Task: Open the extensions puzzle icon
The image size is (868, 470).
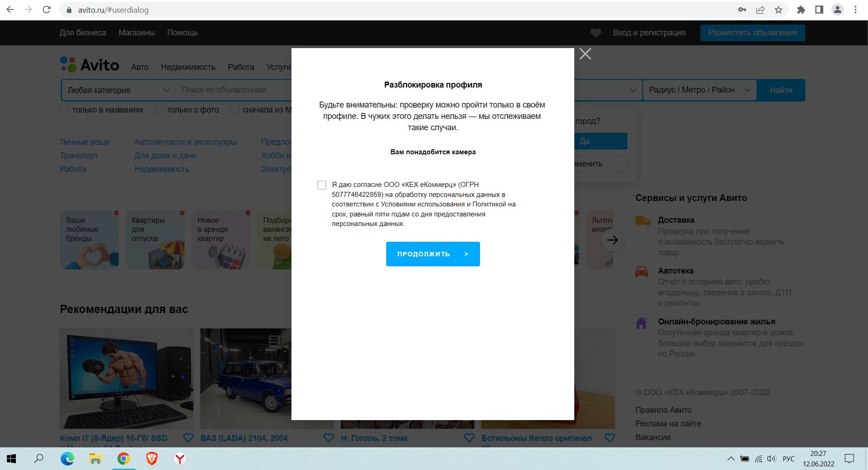Action: tap(801, 10)
